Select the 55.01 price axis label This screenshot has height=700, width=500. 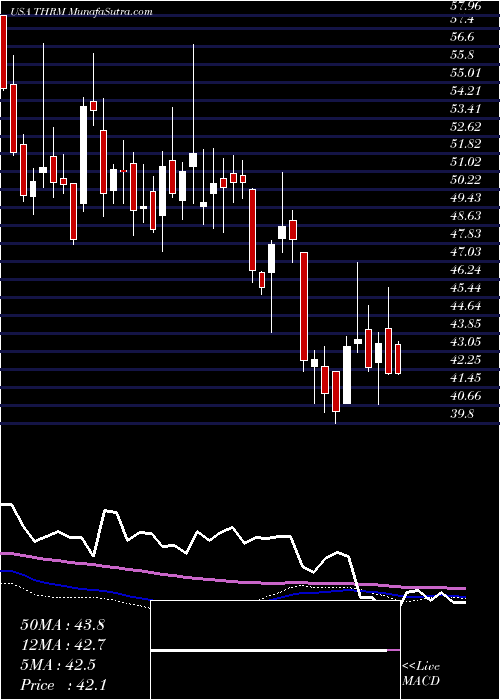[x=467, y=72]
